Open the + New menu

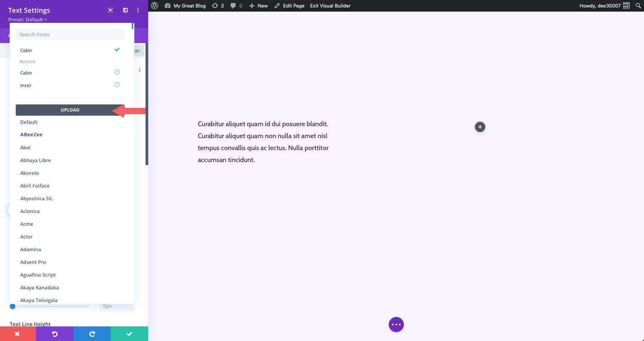tap(258, 6)
